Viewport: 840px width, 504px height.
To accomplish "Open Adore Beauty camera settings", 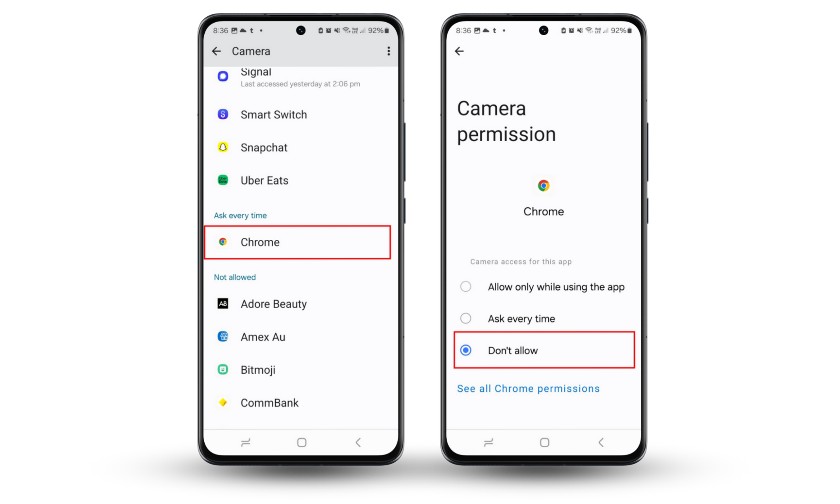I will click(273, 304).
